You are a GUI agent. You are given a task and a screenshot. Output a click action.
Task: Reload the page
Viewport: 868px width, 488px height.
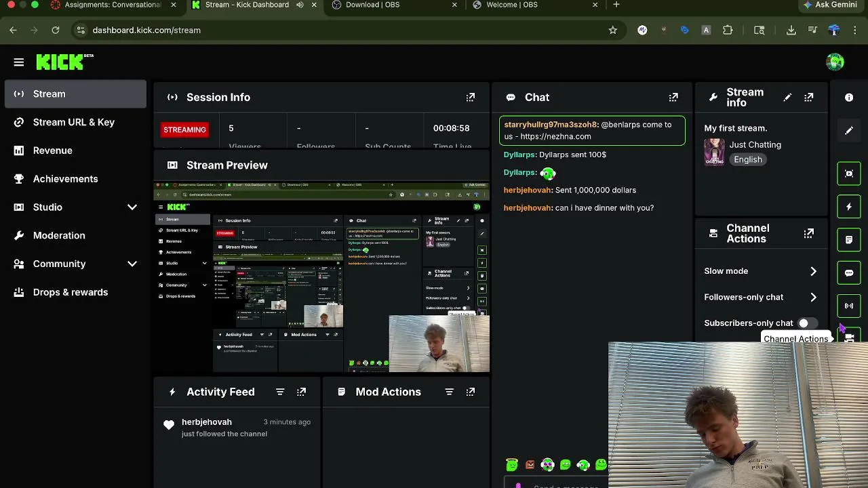pos(56,30)
